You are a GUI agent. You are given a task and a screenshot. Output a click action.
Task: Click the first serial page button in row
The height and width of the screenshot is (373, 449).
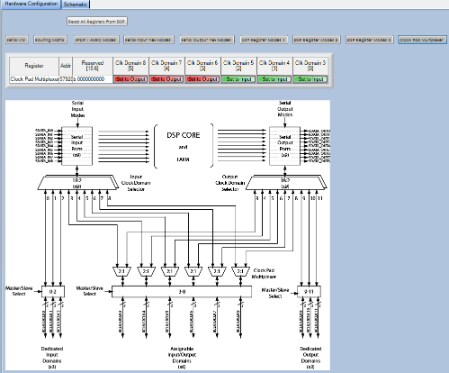click(17, 40)
